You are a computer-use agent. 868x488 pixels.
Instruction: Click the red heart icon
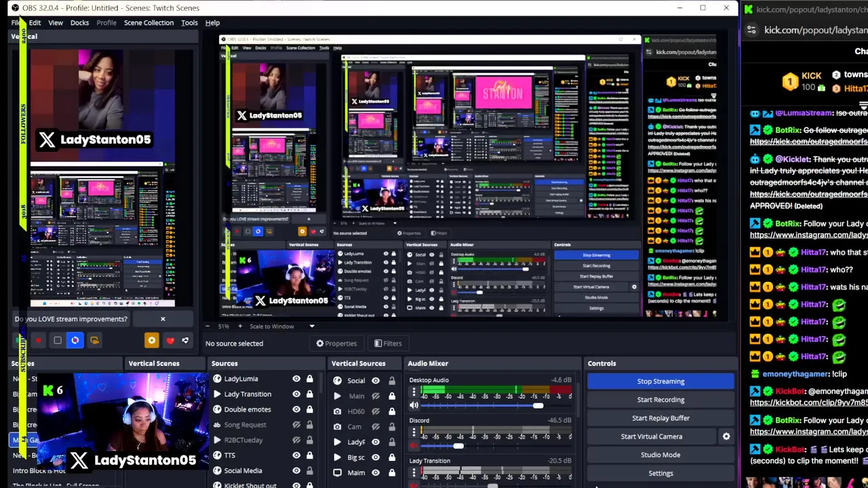click(x=170, y=340)
